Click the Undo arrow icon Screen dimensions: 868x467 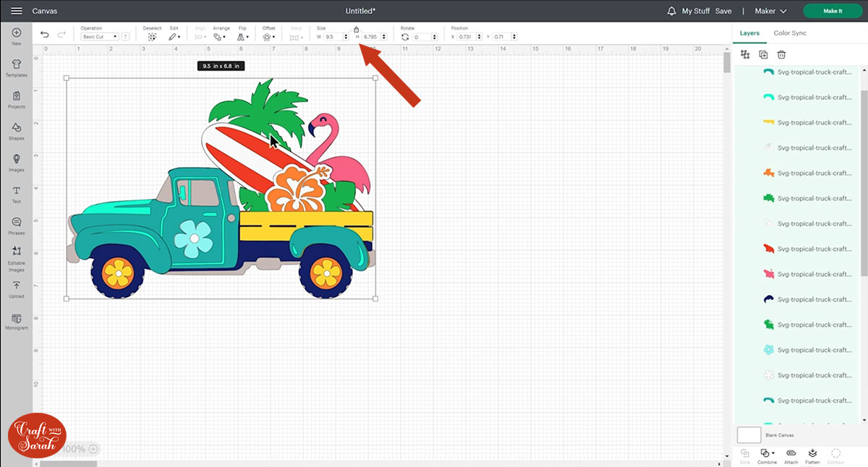(45, 34)
